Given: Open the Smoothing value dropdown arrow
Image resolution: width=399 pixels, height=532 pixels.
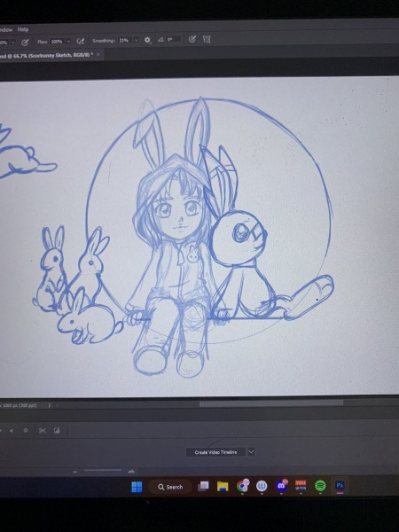Looking at the screenshot, I should (136, 41).
